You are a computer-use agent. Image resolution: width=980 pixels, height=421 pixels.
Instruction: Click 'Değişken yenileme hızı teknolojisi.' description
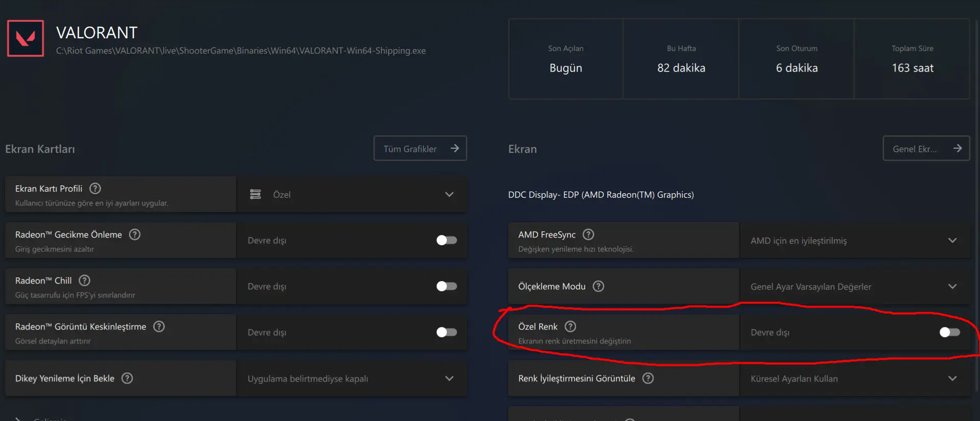pos(576,249)
